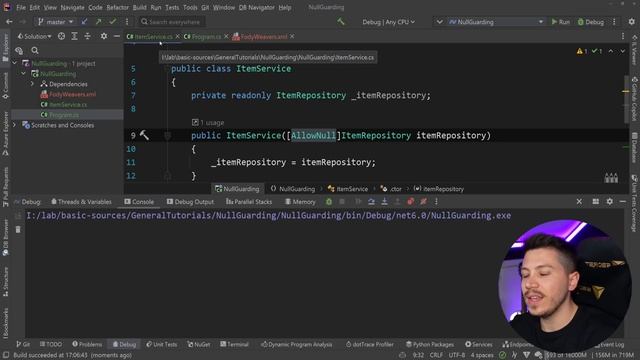Click the navigate back arrow in toolbar
The width and height of the screenshot is (640, 360).
[9, 22]
